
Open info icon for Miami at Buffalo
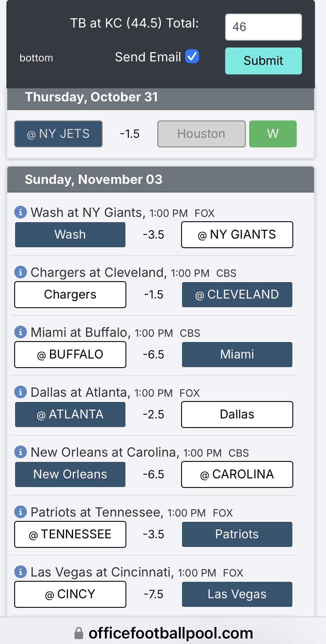[x=21, y=332]
